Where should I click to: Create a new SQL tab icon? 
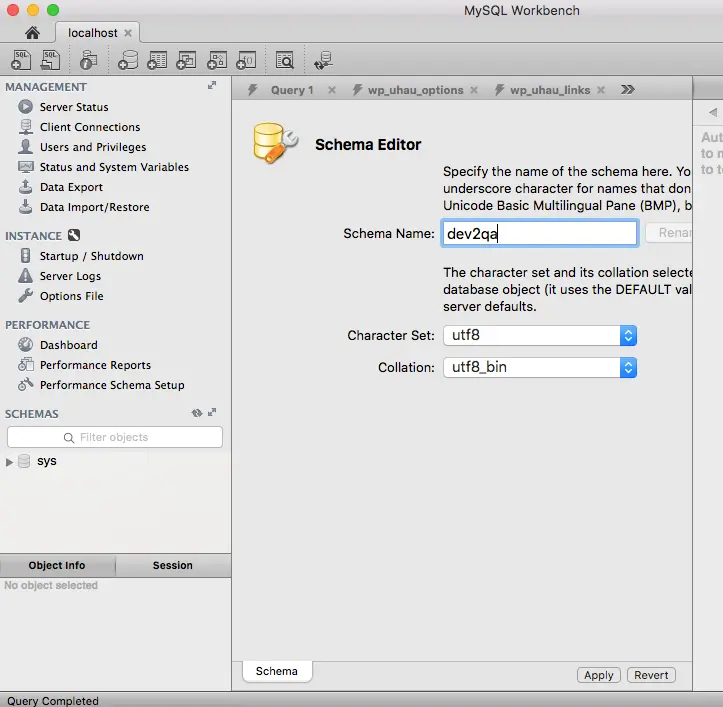click(x=21, y=60)
